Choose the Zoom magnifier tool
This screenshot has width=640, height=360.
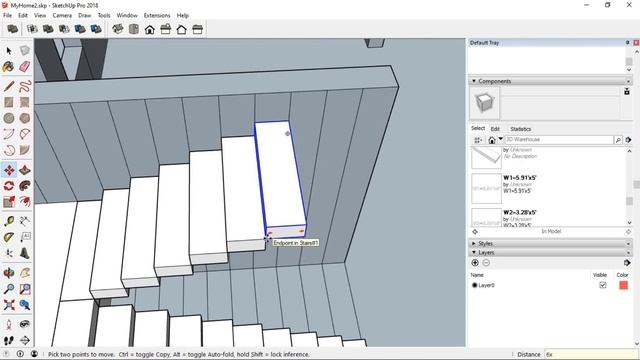(x=9, y=289)
